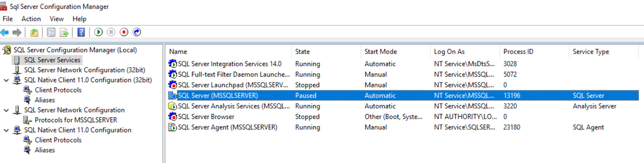Click the Restart Service toolbar button

pyautogui.click(x=137, y=32)
